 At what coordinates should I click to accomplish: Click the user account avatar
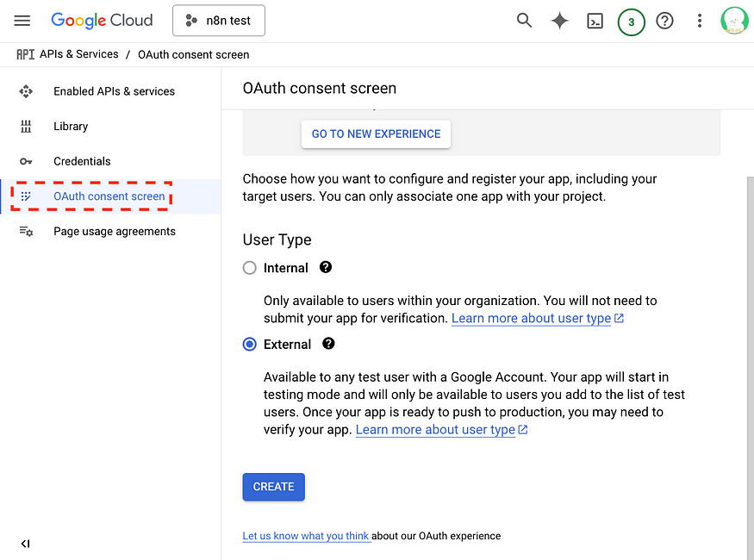[734, 21]
